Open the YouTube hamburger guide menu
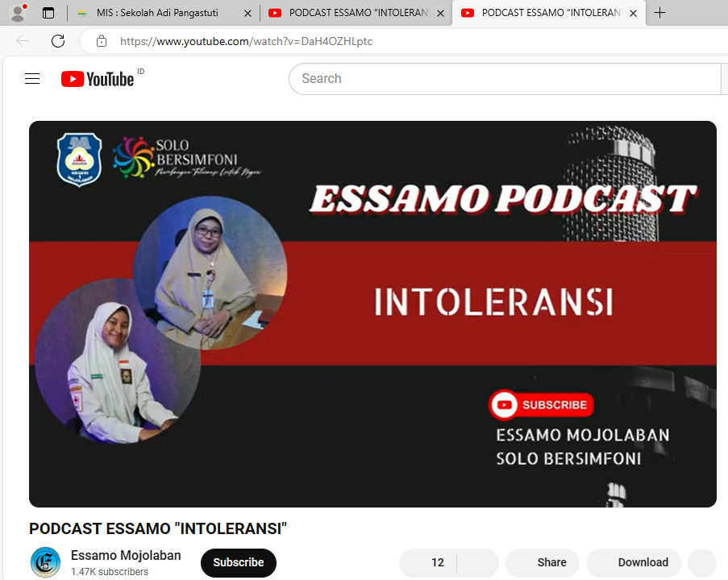 coord(32,79)
